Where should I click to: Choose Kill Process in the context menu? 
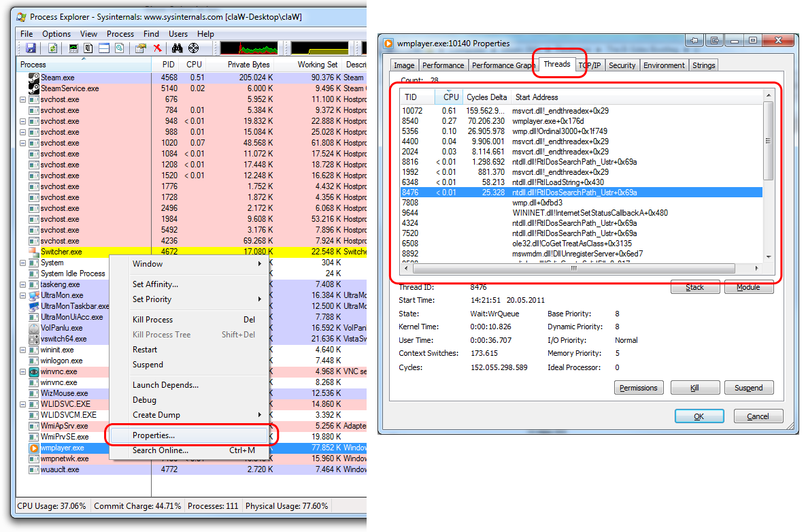click(x=189, y=320)
